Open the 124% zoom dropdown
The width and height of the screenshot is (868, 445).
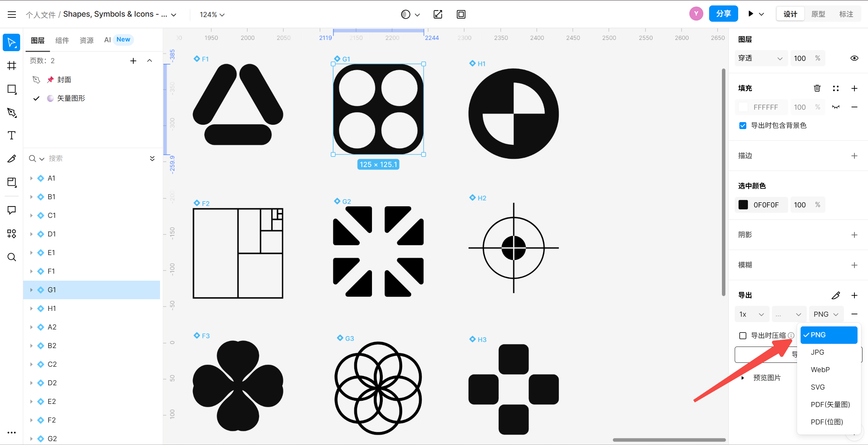(x=212, y=14)
